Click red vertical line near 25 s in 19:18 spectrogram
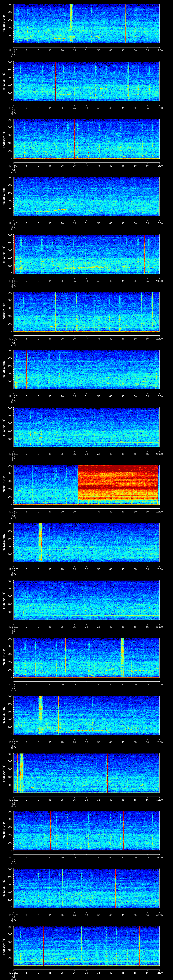The height and width of the screenshot is (980, 173). (75, 139)
